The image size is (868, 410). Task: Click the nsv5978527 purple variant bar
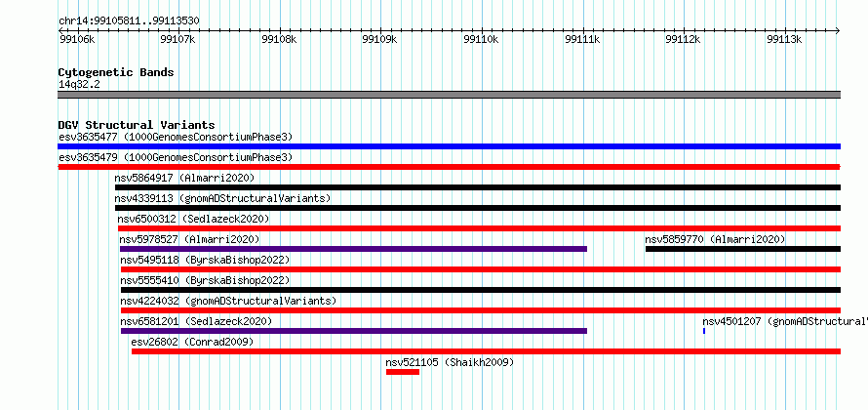[353, 249]
